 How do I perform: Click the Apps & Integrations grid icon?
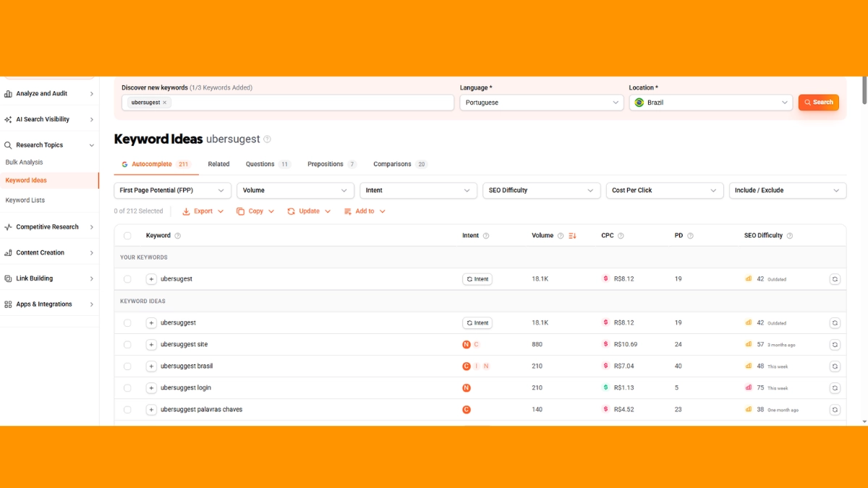click(8, 304)
